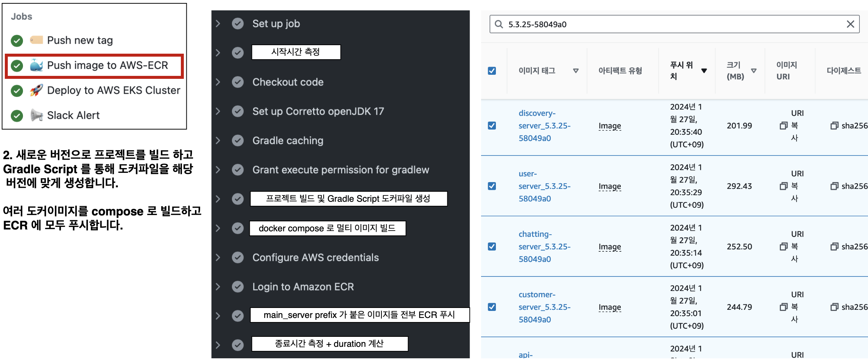Click Image artifact type for discovery-server
Viewport: 868px width, 362px height.
[x=610, y=126]
